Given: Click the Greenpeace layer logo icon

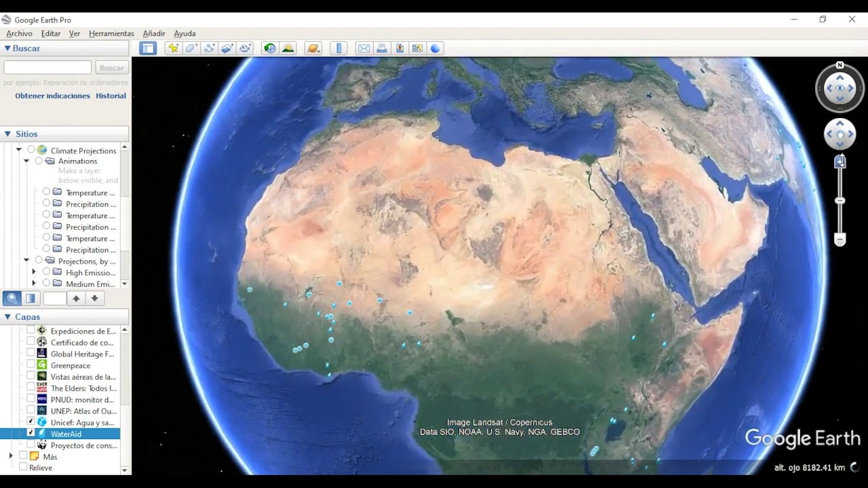Looking at the screenshot, I should pyautogui.click(x=42, y=365).
